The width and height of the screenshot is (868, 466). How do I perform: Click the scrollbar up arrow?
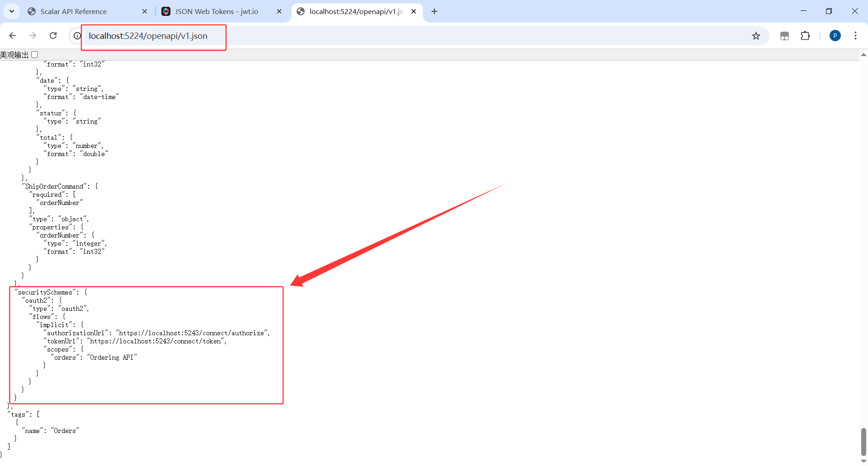(863, 55)
